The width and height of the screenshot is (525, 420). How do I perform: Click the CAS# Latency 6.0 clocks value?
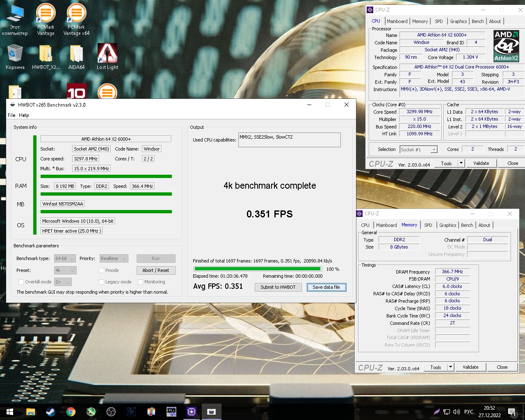click(452, 286)
